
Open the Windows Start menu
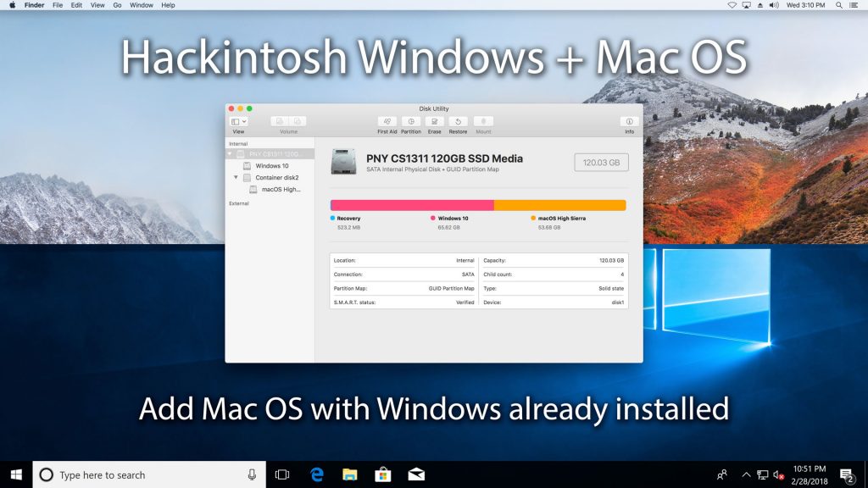coord(16,474)
